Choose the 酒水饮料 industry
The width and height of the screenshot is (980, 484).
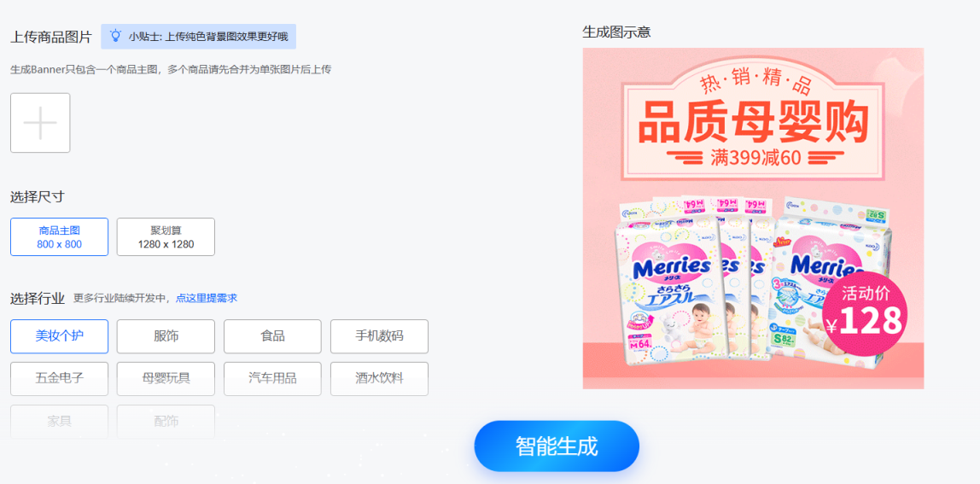coord(379,379)
